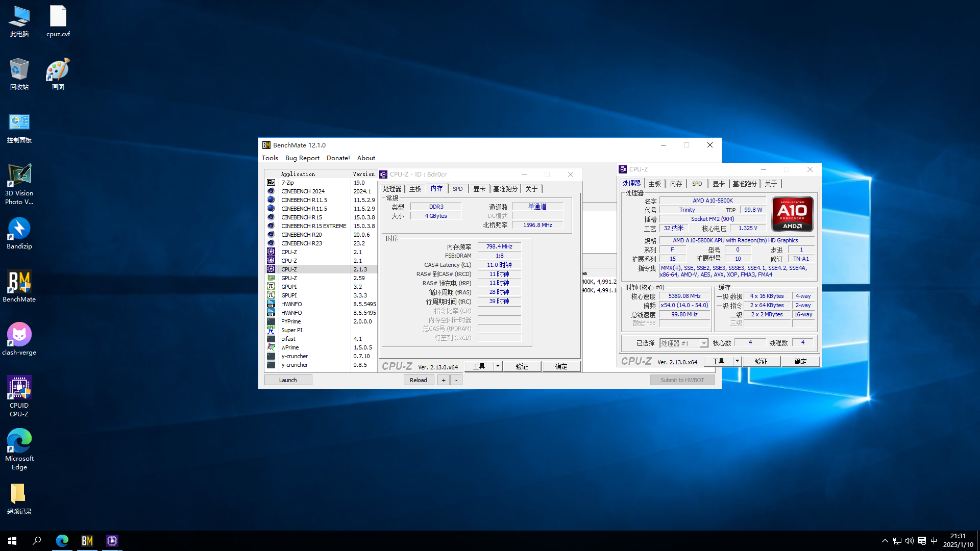980x551 pixels.
Task: Click the GPU-Z icon in application list
Action: [x=271, y=278]
